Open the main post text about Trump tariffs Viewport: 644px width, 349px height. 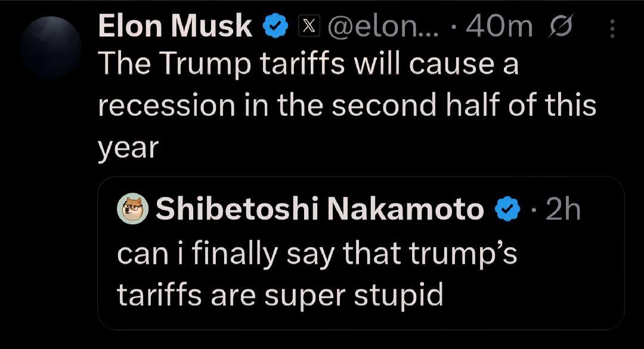tap(346, 105)
